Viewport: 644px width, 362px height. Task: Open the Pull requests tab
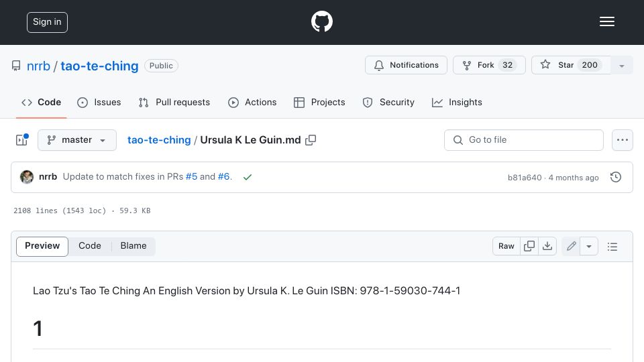174,102
